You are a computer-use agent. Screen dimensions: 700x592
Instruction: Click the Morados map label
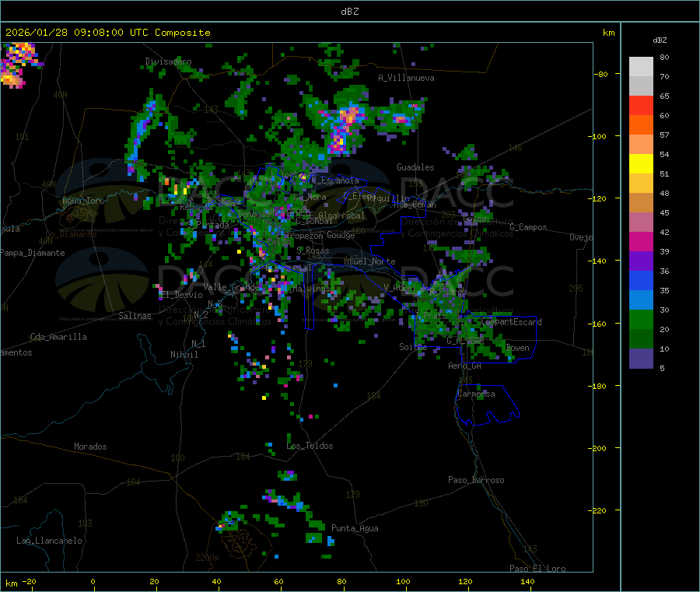[91, 447]
